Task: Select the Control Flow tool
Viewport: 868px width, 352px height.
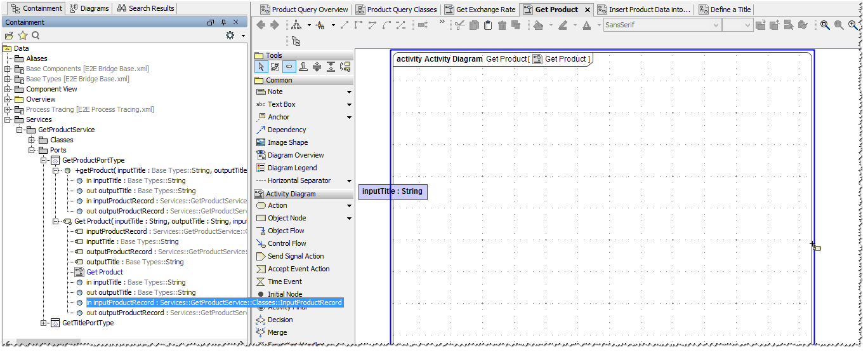Action: click(x=286, y=243)
